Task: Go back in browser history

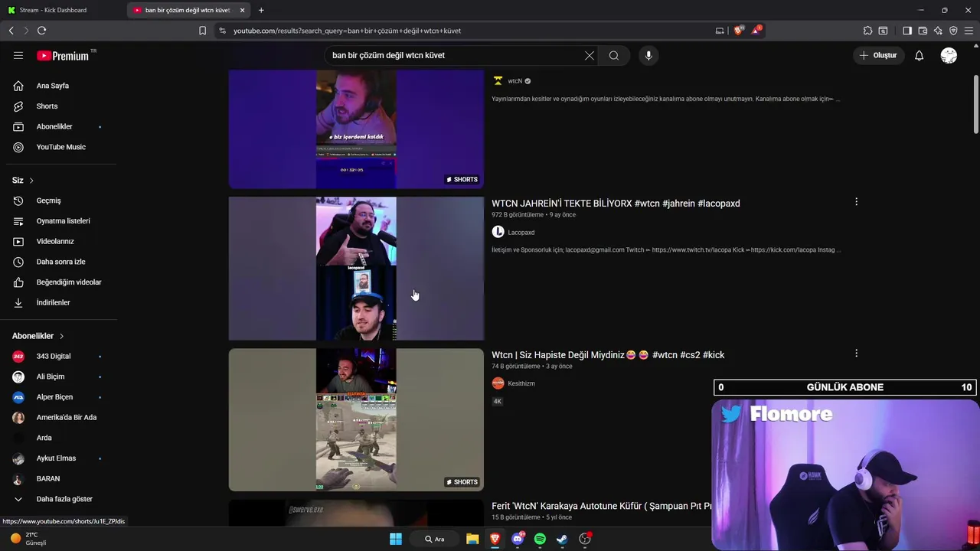Action: (11, 31)
